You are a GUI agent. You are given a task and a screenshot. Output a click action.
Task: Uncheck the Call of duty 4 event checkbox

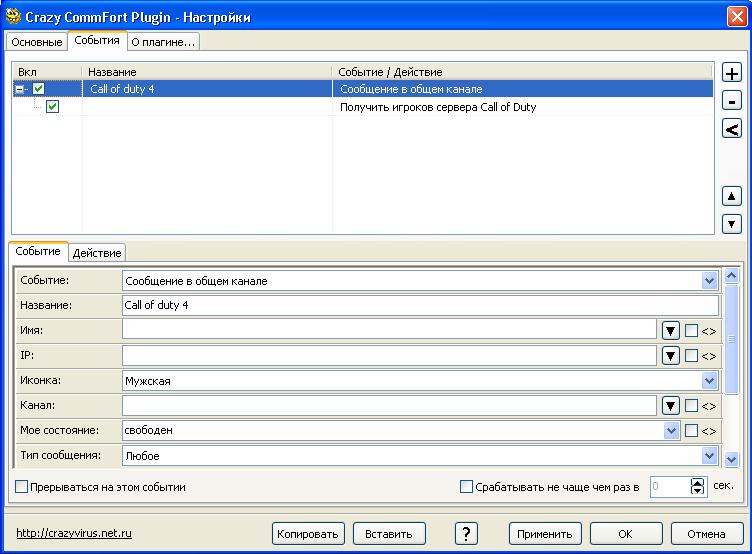point(39,89)
